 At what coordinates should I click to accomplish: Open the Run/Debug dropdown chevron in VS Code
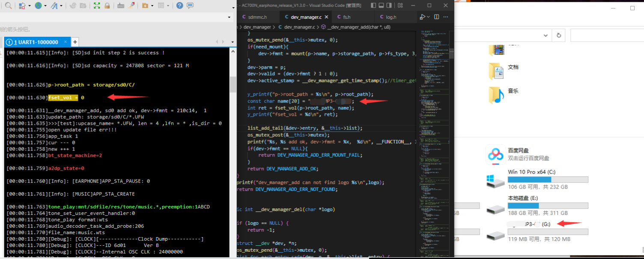[428, 17]
